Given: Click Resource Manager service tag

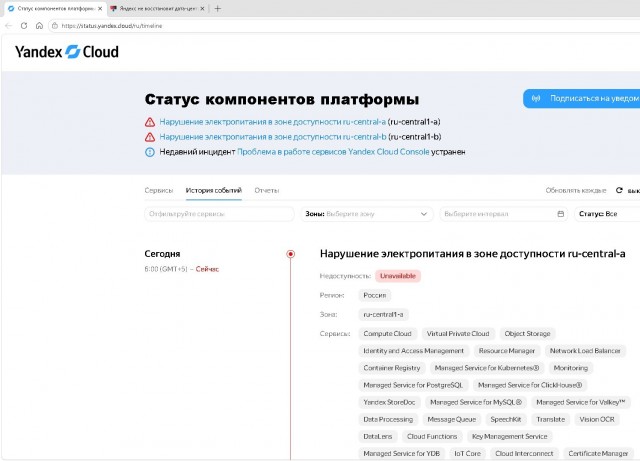Looking at the screenshot, I should (x=507, y=351).
